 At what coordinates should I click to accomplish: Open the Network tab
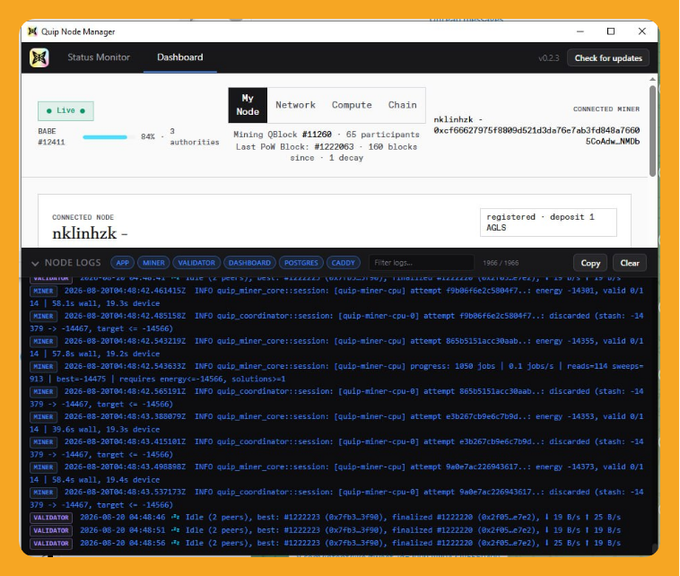tap(295, 105)
